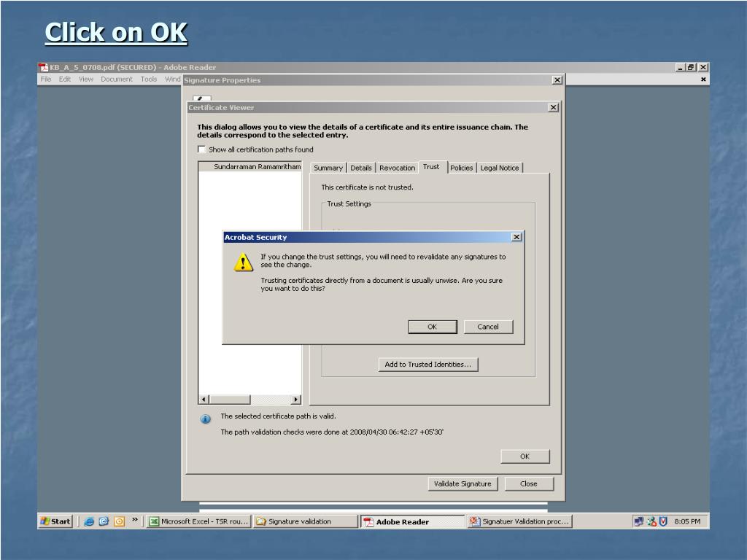Image resolution: width=747 pixels, height=560 pixels.
Task: Open the Details tab
Action: tap(360, 168)
